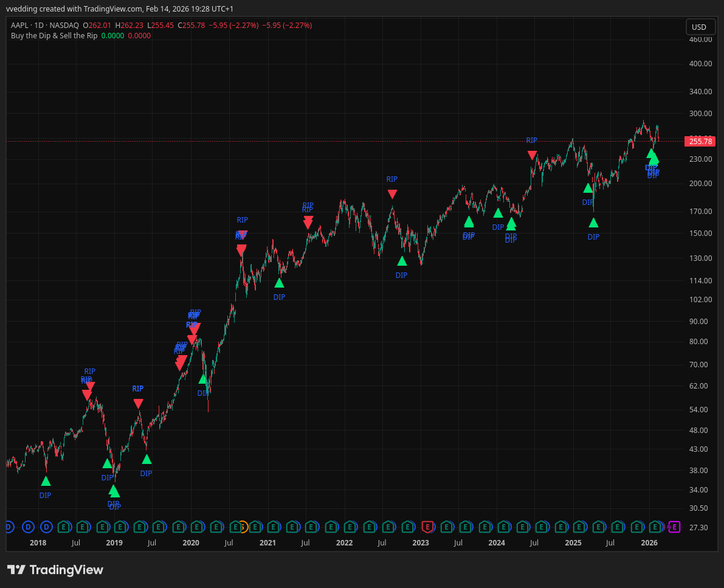Click the green DIP triangle in late 2022
Image resolution: width=724 pixels, height=588 pixels.
pos(402,261)
